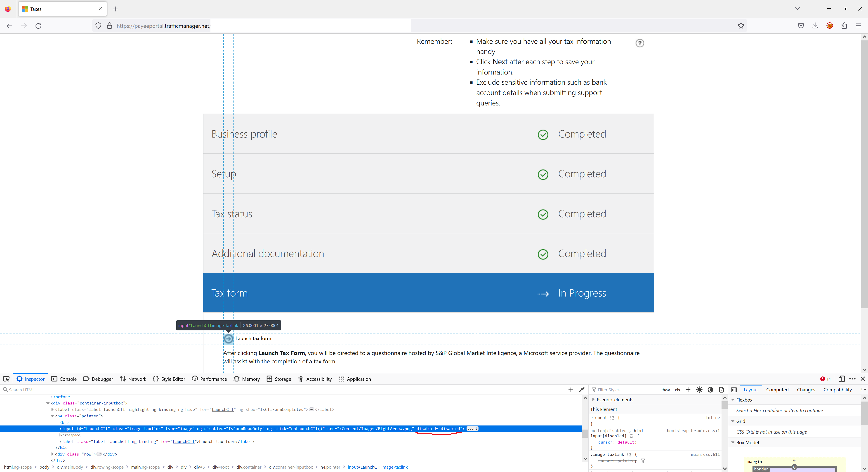Collapse the h4 pointer node
The image size is (868, 472).
(52, 416)
